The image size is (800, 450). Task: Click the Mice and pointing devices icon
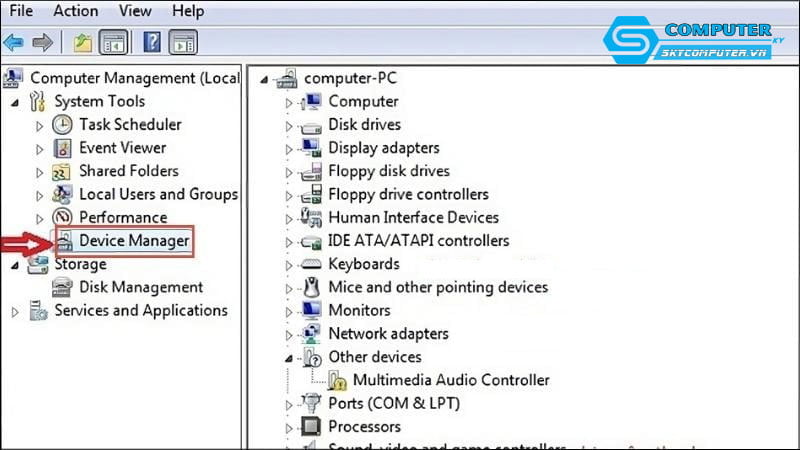click(311, 287)
